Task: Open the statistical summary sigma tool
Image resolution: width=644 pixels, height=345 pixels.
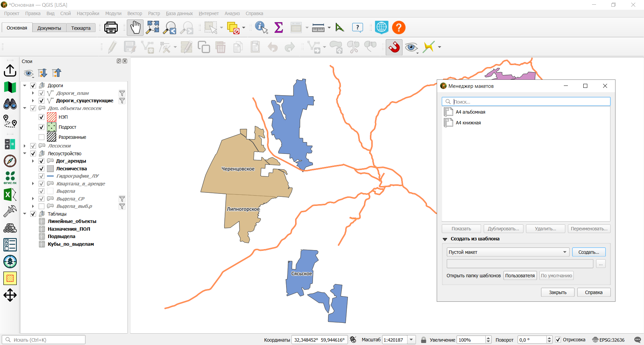Action: coord(278,27)
